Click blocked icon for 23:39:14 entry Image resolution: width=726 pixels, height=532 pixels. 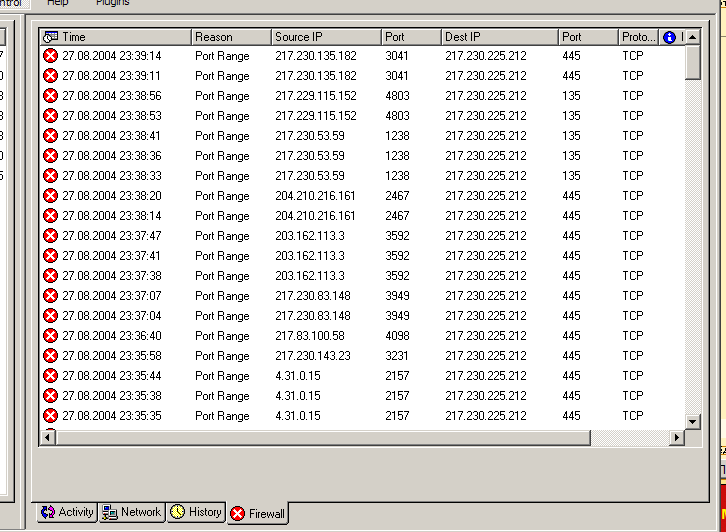tap(50, 56)
